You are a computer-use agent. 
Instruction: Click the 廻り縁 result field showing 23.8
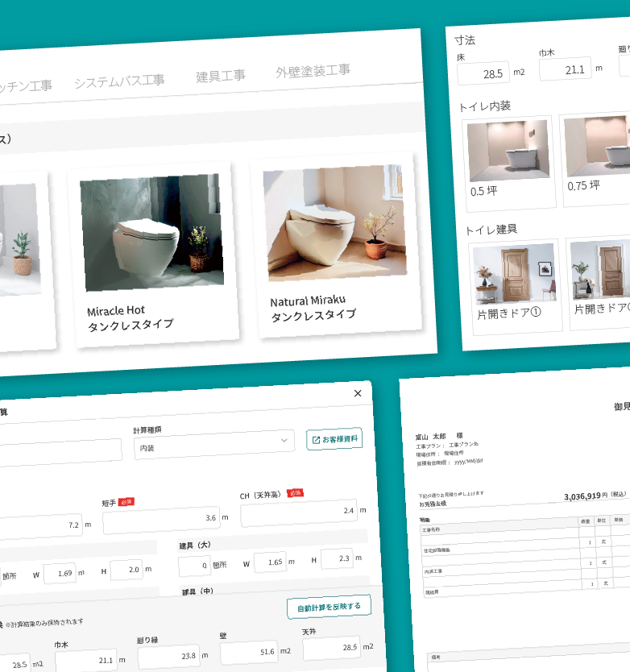tap(169, 657)
